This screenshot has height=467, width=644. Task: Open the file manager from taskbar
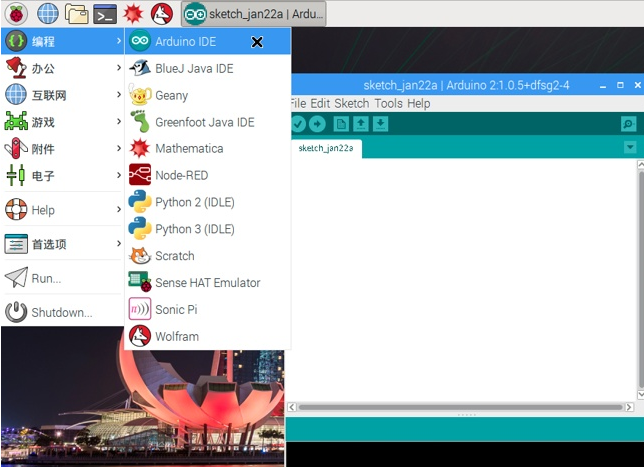(76, 14)
